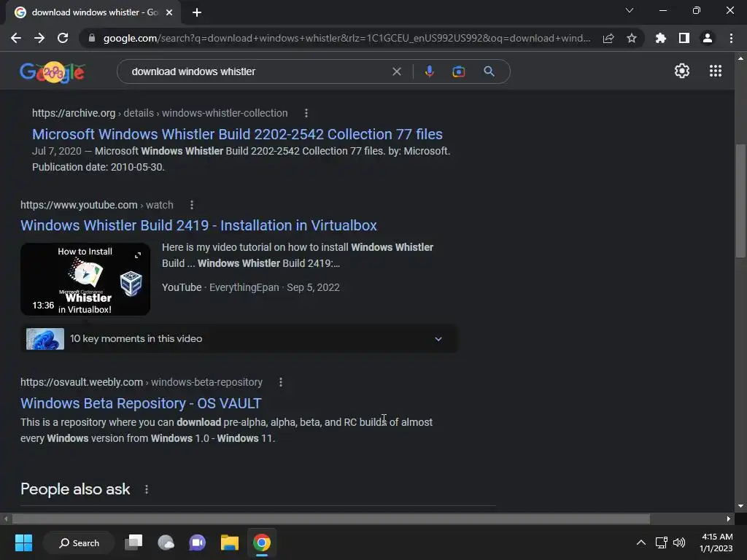This screenshot has height=560, width=747.
Task: Open Chrome three-dot menu
Action: (x=731, y=38)
